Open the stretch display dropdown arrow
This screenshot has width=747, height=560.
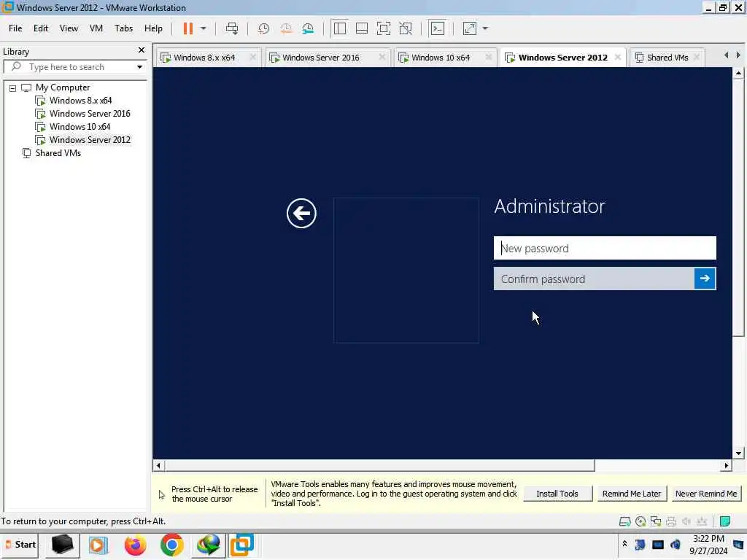coord(485,28)
